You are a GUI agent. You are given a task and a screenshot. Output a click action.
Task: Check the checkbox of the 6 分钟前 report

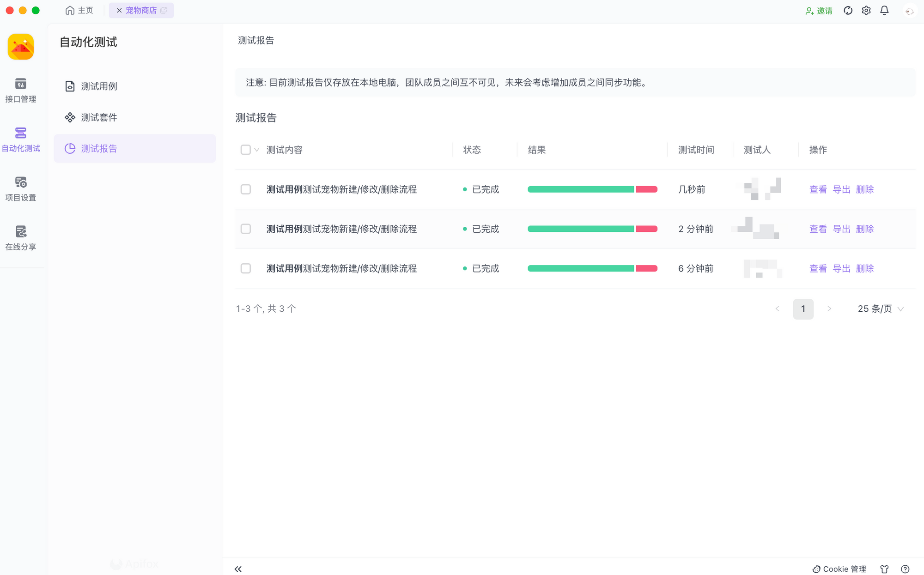[245, 268]
